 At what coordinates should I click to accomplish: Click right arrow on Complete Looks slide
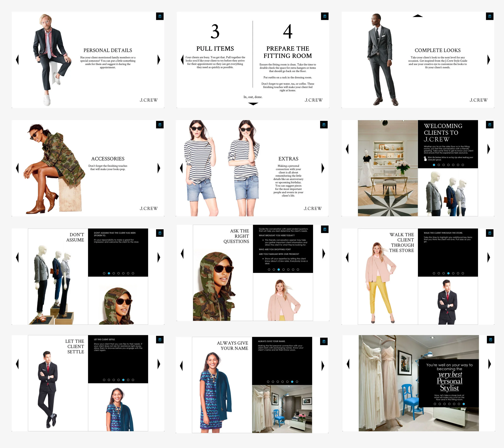[x=489, y=60]
